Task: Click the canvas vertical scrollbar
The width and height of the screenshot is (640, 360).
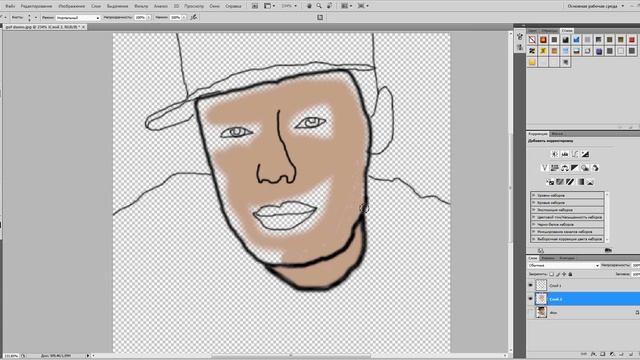Action: [510, 188]
